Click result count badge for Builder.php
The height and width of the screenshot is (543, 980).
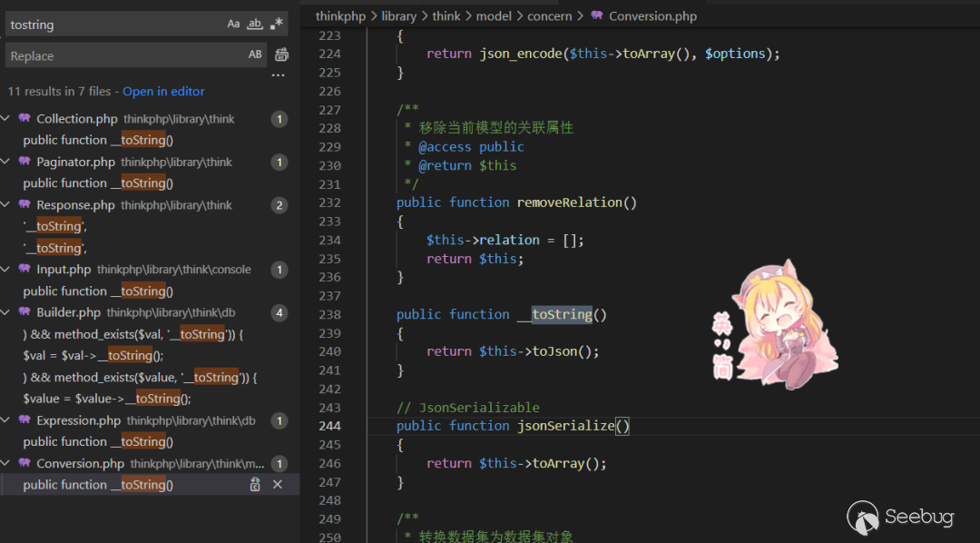279,312
